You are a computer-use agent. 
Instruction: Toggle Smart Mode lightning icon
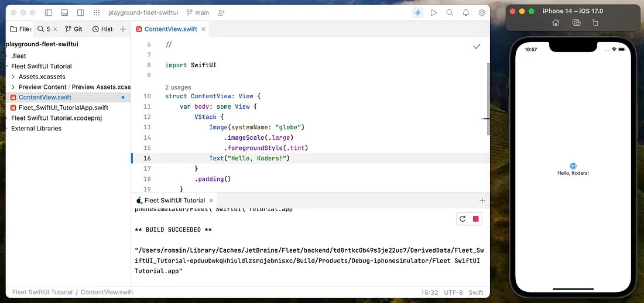(x=417, y=13)
